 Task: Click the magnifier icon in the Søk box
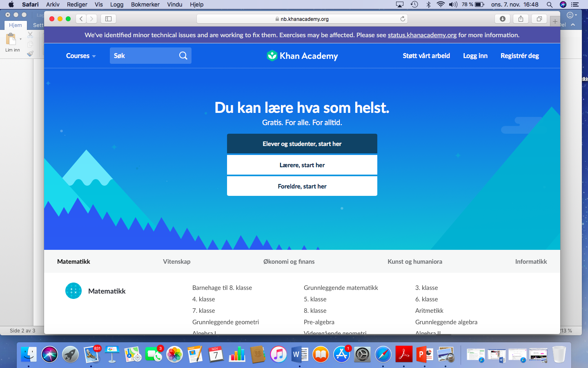(183, 56)
